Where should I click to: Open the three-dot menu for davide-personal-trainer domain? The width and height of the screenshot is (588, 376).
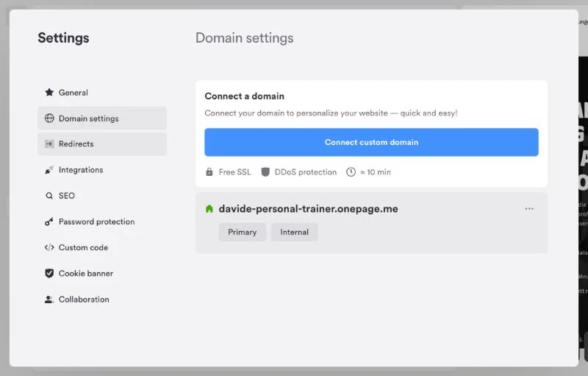click(x=529, y=209)
